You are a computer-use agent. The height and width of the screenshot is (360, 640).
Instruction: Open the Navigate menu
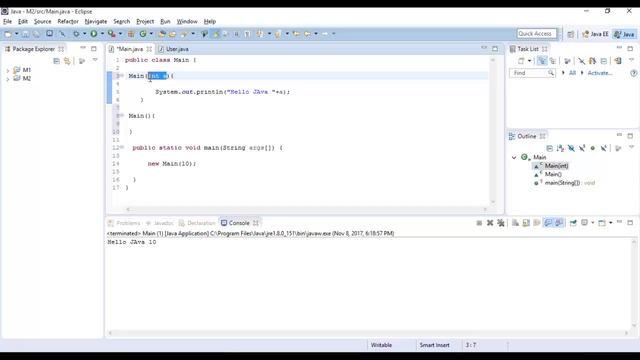tap(96, 22)
